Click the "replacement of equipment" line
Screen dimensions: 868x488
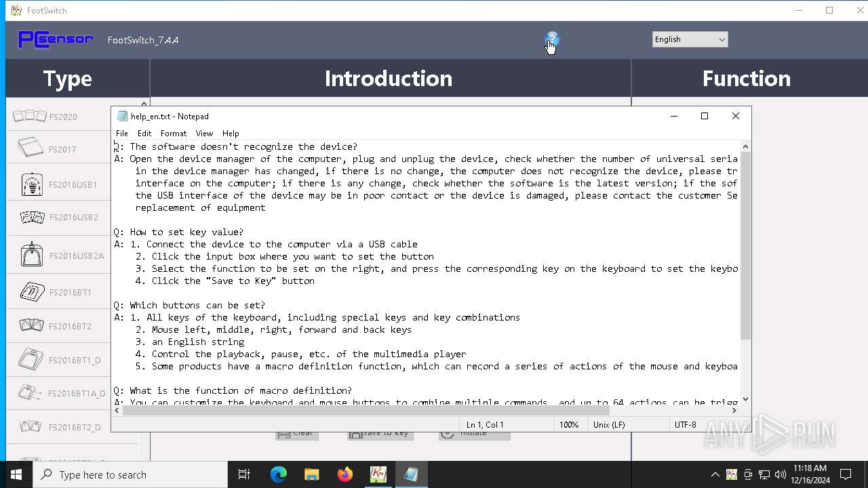200,207
